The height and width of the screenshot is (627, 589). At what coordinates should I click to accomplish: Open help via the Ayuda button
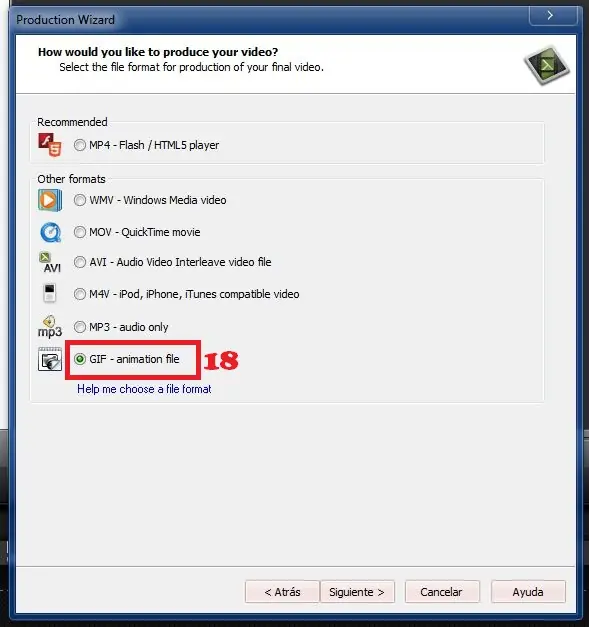(528, 592)
